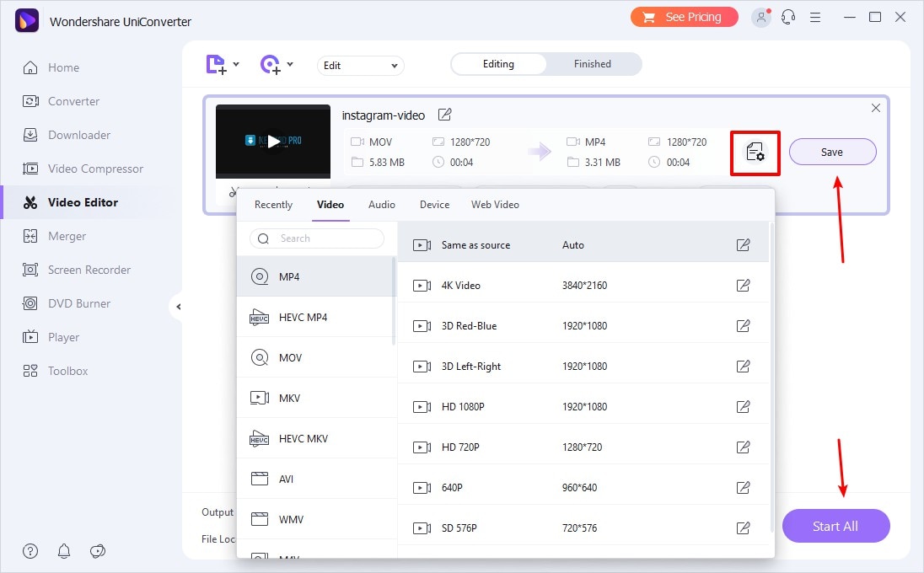Click the format Search field

point(317,238)
